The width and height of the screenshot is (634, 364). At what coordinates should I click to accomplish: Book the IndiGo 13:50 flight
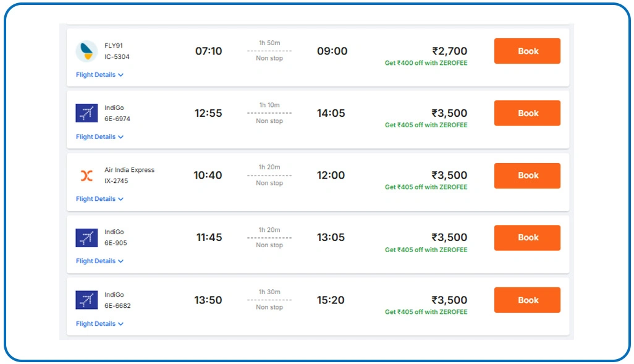[527, 300]
